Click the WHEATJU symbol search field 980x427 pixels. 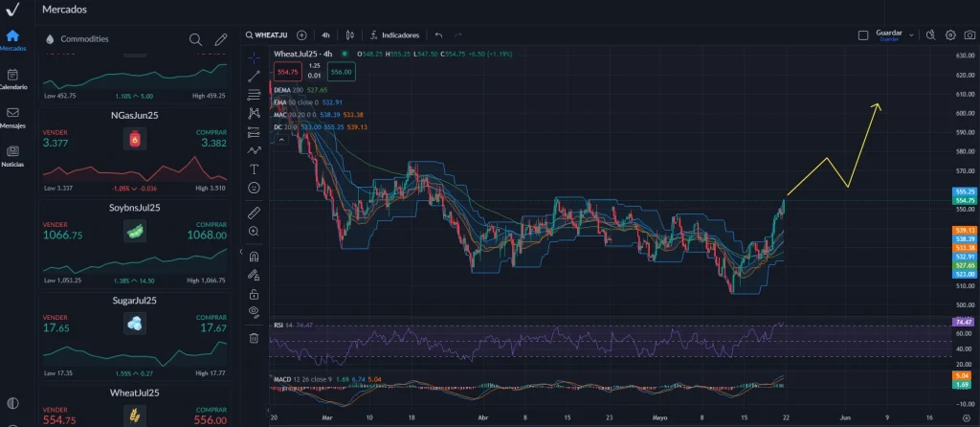(269, 35)
